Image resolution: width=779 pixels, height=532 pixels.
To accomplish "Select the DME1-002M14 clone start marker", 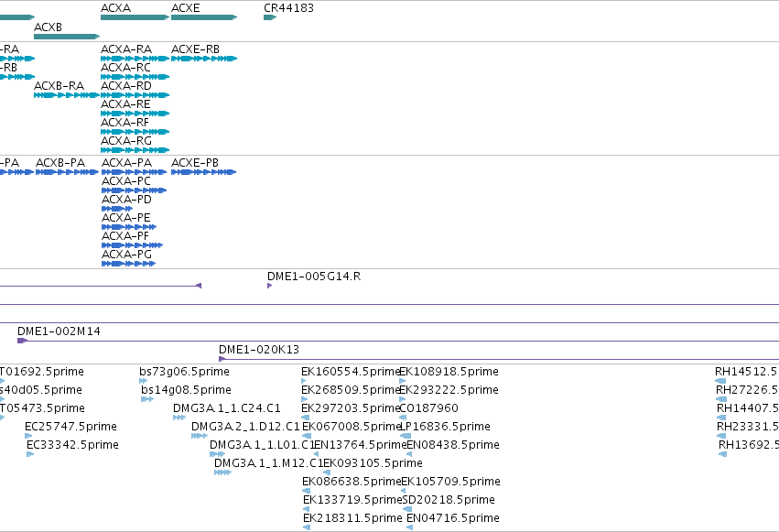I will pyautogui.click(x=22, y=341).
